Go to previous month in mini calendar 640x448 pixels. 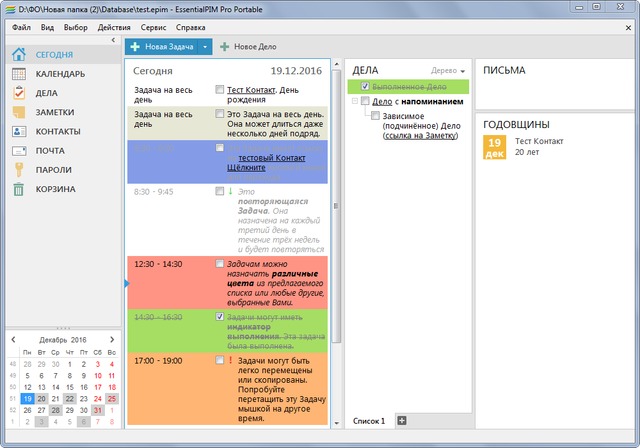click(13, 340)
